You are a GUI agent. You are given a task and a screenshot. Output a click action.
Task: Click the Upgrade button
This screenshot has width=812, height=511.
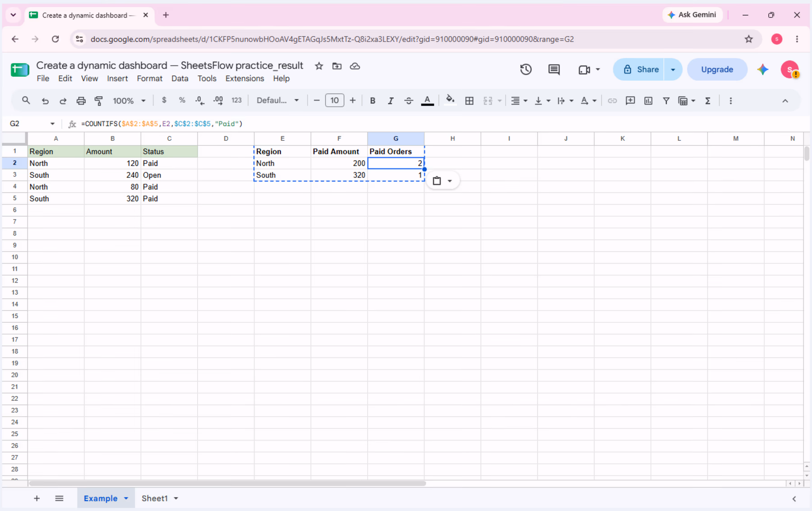[717, 70]
